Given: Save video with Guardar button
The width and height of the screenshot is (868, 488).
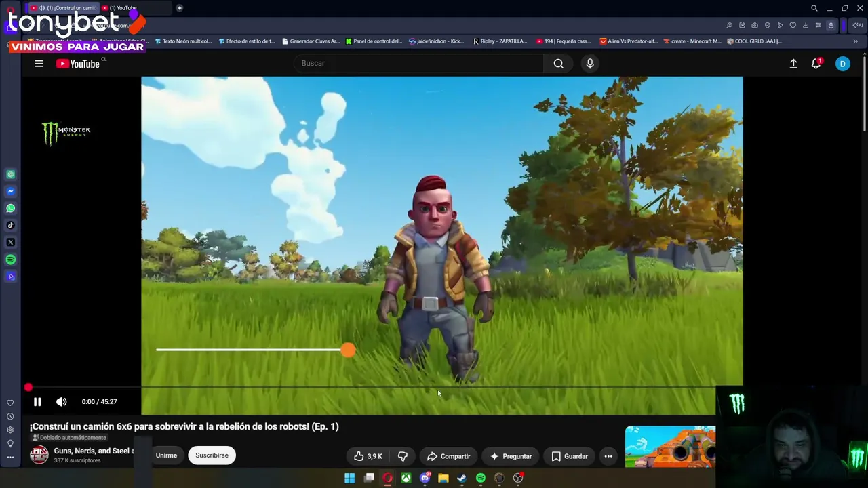Looking at the screenshot, I should (569, 456).
